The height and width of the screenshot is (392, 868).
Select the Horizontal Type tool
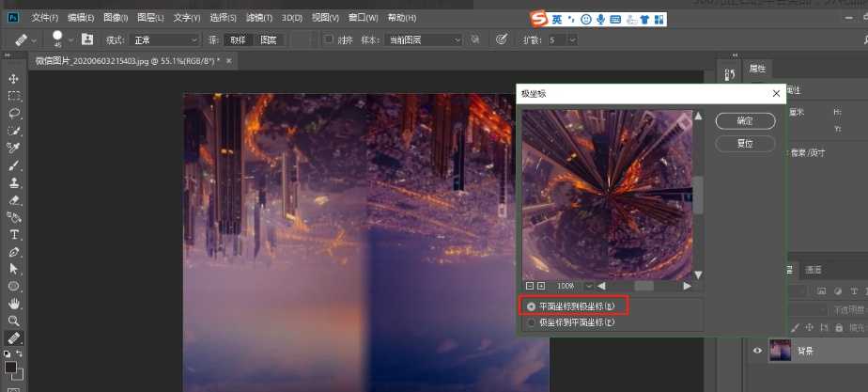[14, 234]
